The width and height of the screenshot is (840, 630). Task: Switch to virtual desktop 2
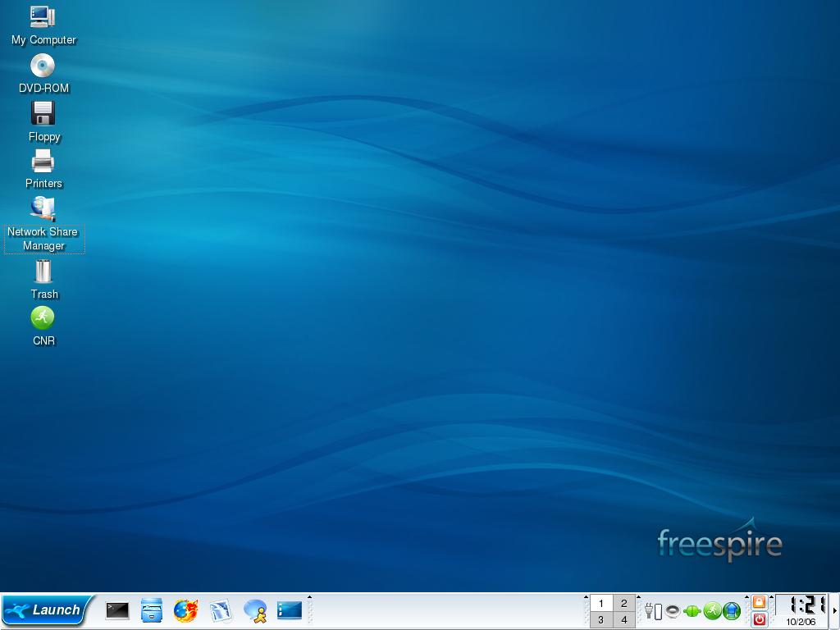pos(623,603)
